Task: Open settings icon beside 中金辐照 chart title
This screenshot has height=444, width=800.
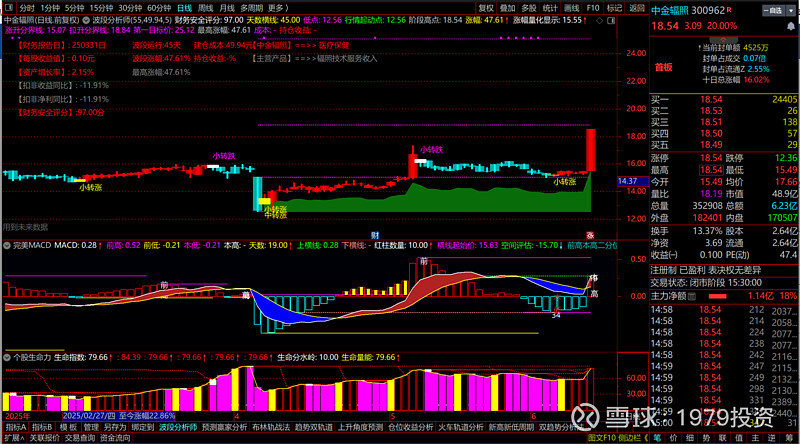Action: [86, 20]
